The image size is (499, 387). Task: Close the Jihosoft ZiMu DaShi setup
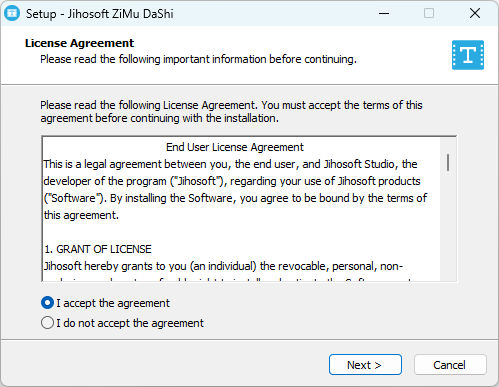[x=475, y=13]
